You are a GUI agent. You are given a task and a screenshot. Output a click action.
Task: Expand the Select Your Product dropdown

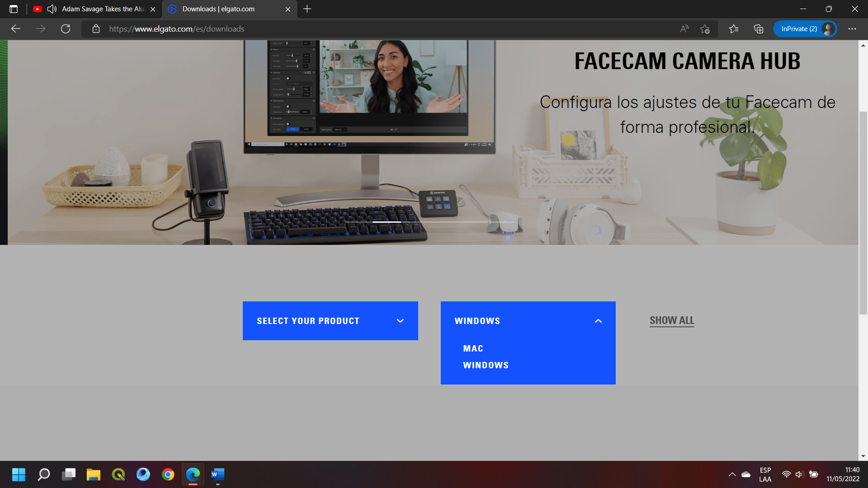tap(330, 321)
